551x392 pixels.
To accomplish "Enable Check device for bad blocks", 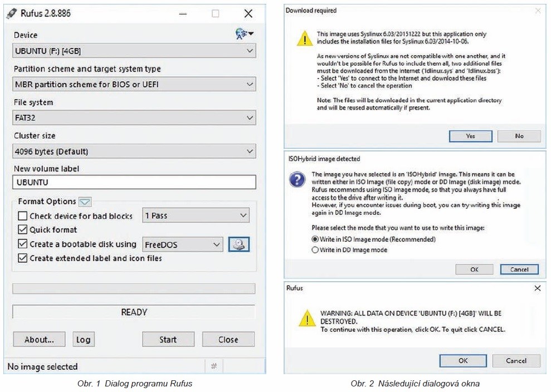I will tap(22, 215).
